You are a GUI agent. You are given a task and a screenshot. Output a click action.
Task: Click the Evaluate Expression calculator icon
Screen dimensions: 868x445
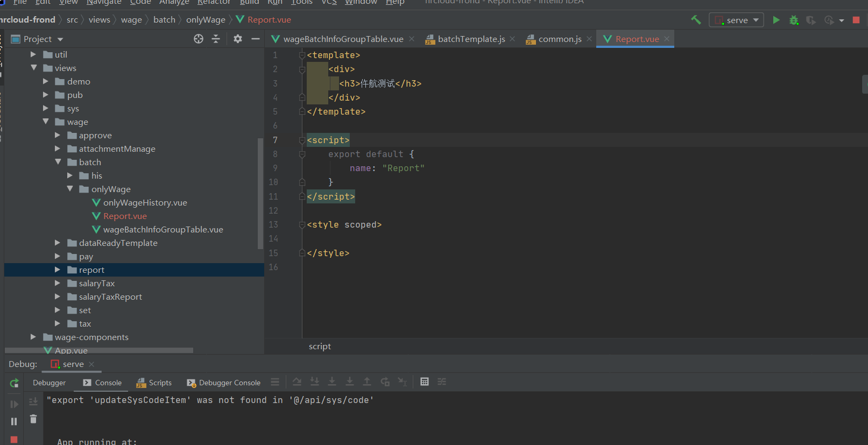425,382
